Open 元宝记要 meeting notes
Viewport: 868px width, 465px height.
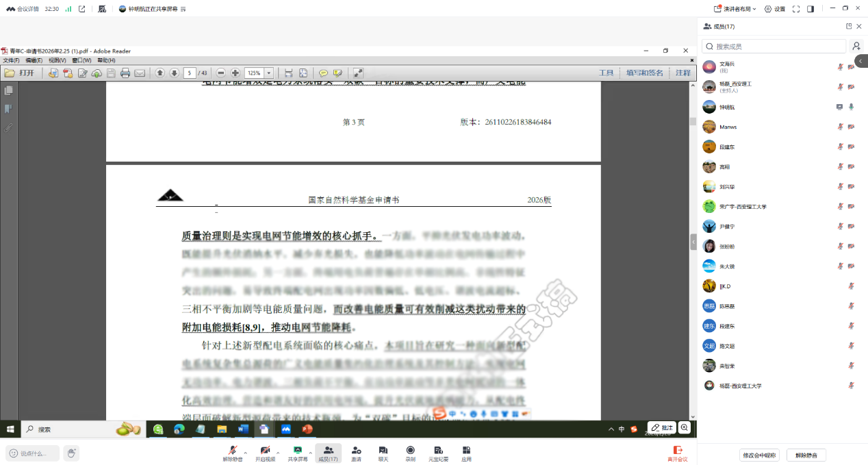[438, 453]
